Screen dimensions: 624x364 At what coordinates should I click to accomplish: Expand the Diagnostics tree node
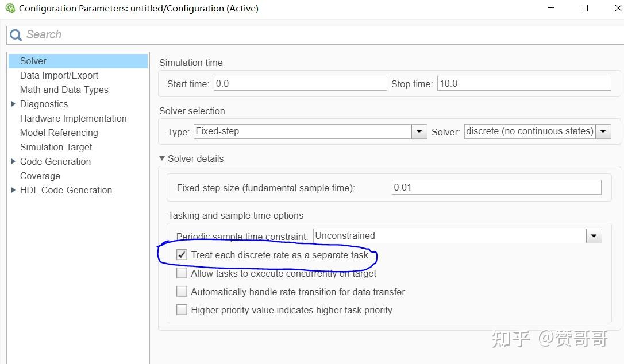pyautogui.click(x=13, y=104)
